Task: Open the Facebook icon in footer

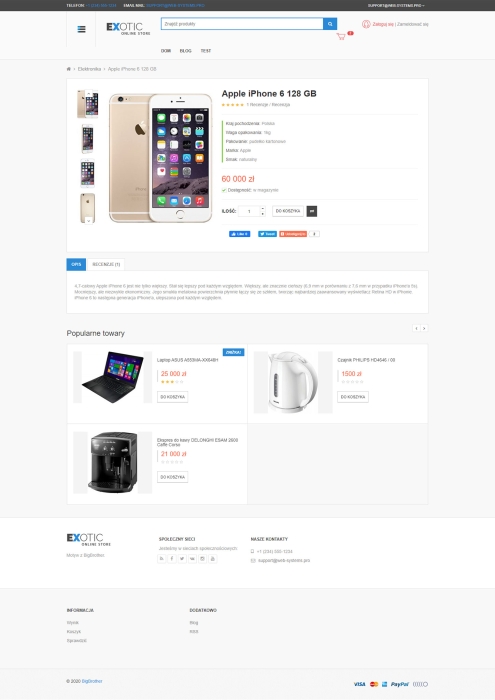Action: tap(172, 558)
